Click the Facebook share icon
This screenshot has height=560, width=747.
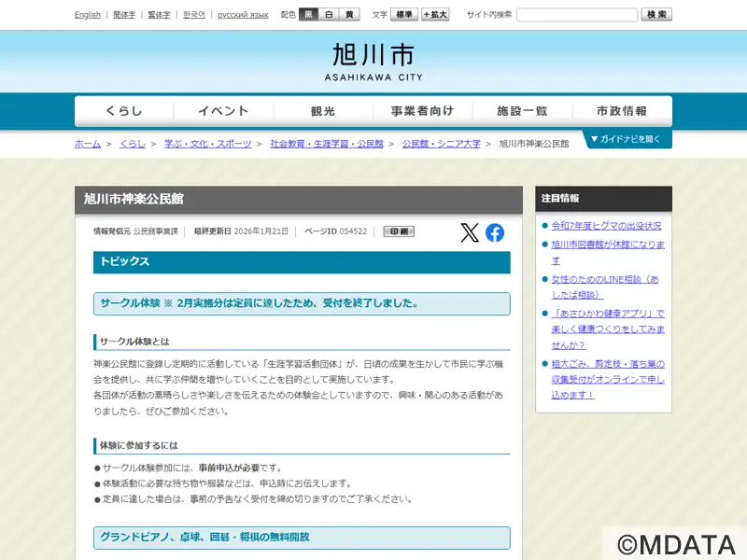tap(495, 232)
